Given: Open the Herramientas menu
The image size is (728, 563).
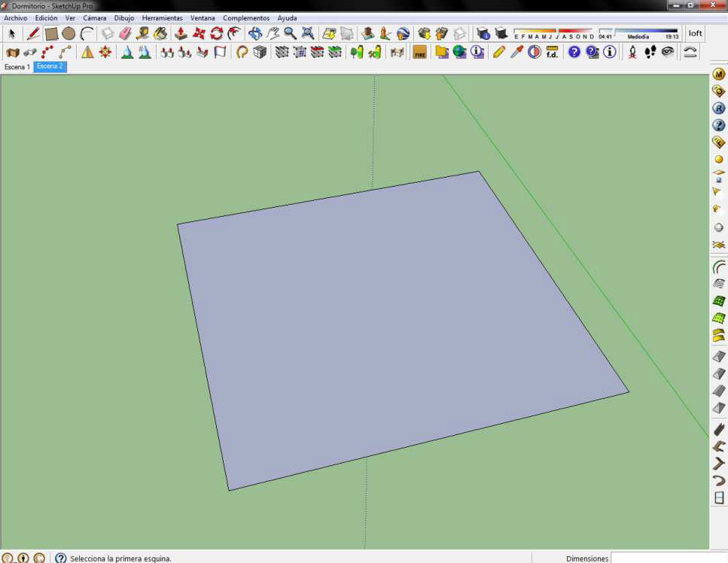Looking at the screenshot, I should click(x=162, y=18).
